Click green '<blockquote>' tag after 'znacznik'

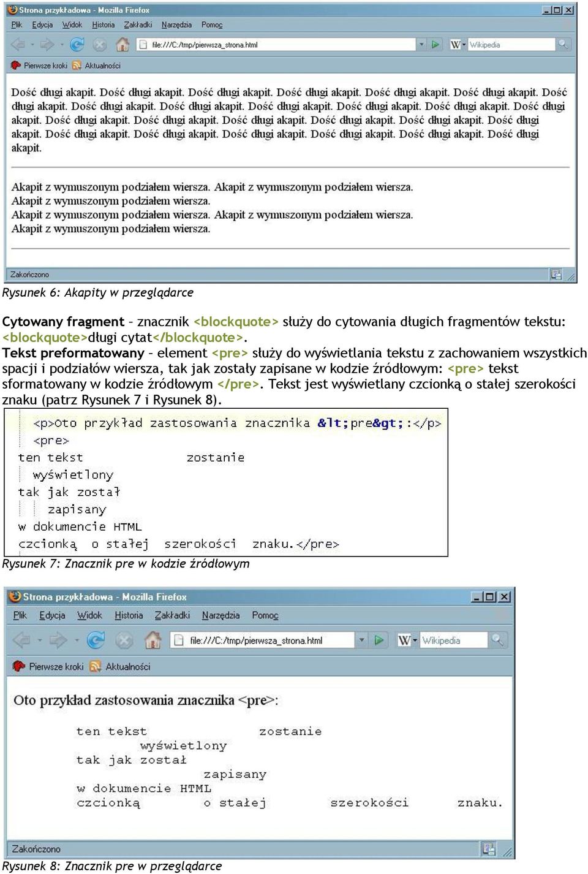236,322
